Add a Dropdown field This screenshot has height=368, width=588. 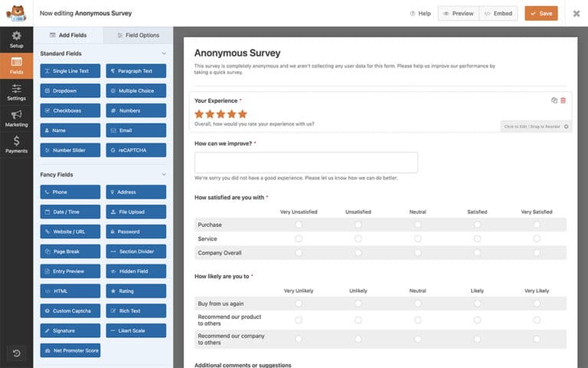[x=70, y=91]
